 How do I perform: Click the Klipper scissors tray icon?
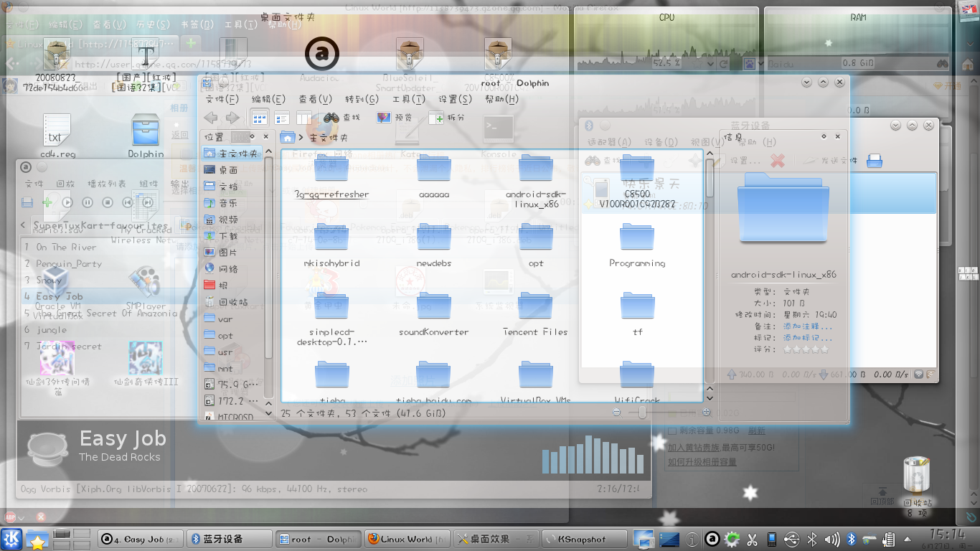pos(752,539)
